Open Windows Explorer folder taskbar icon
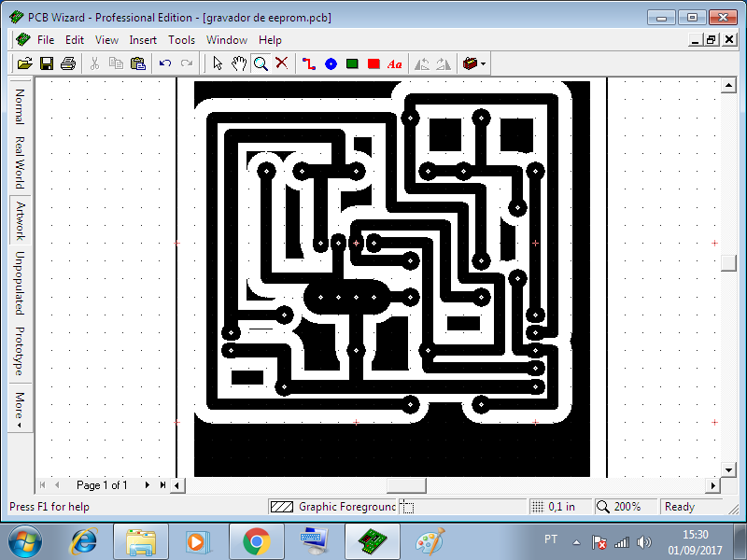 tap(141, 541)
